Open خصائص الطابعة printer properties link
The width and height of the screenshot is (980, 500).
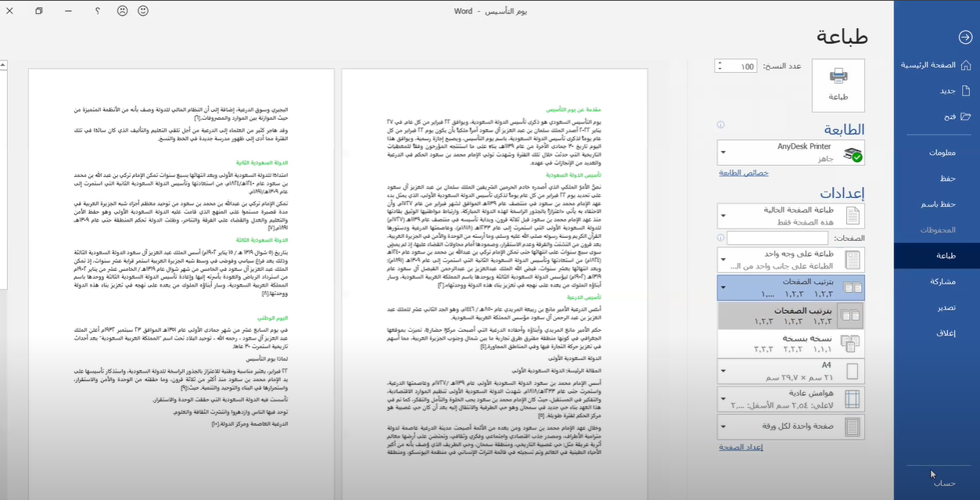743,173
